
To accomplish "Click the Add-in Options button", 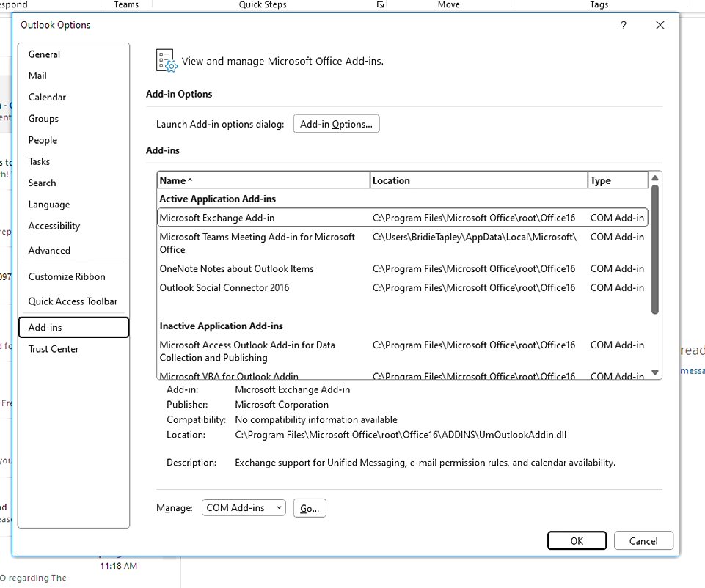I will click(x=336, y=124).
